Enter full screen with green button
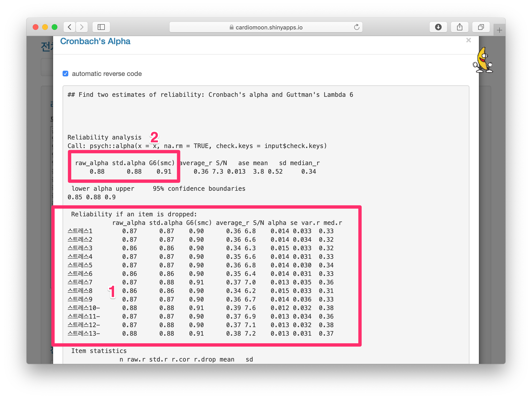Image resolution: width=532 pixels, height=399 pixels. tap(55, 27)
